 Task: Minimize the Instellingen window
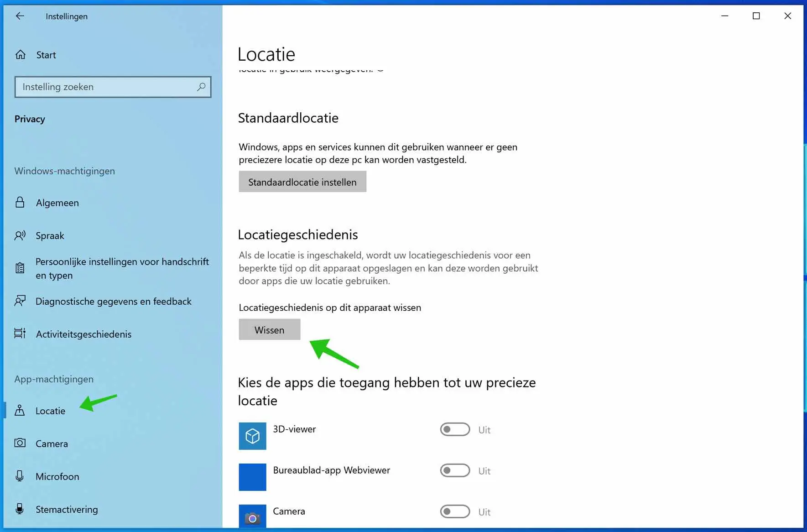724,16
